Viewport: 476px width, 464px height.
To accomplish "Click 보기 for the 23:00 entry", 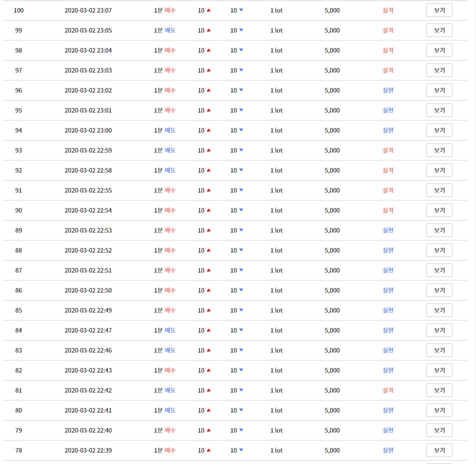I will point(439,130).
